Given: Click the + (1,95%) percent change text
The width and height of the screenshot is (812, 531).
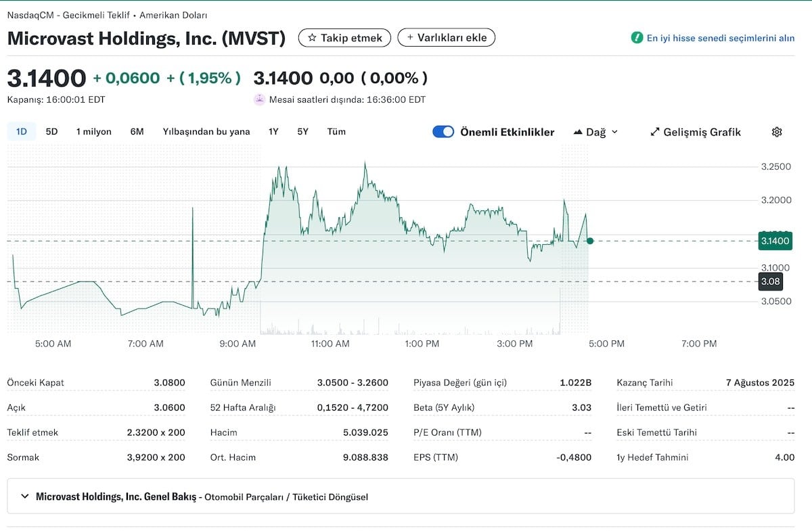Looking at the screenshot, I should [x=204, y=78].
